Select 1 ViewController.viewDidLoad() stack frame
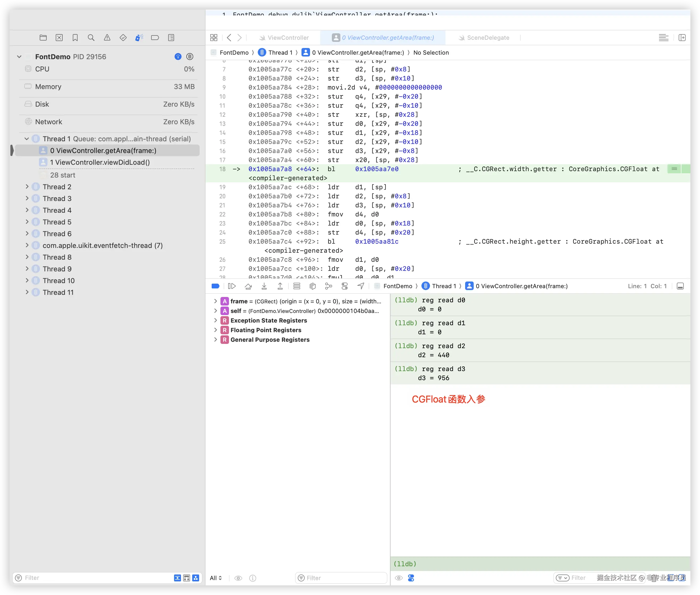The width and height of the screenshot is (700, 595). (100, 162)
